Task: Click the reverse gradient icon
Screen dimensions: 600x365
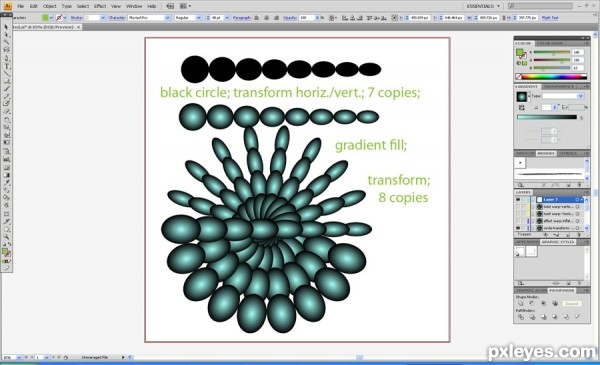Action: tap(522, 108)
